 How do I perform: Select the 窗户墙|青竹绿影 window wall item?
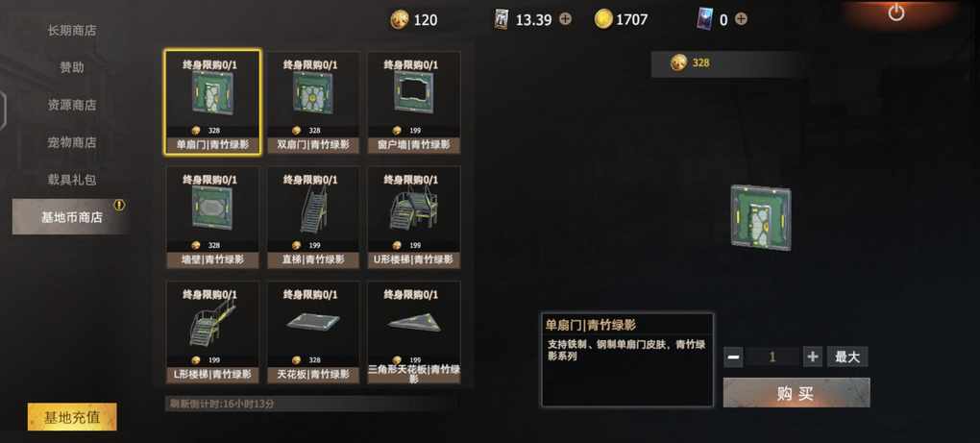click(x=414, y=103)
